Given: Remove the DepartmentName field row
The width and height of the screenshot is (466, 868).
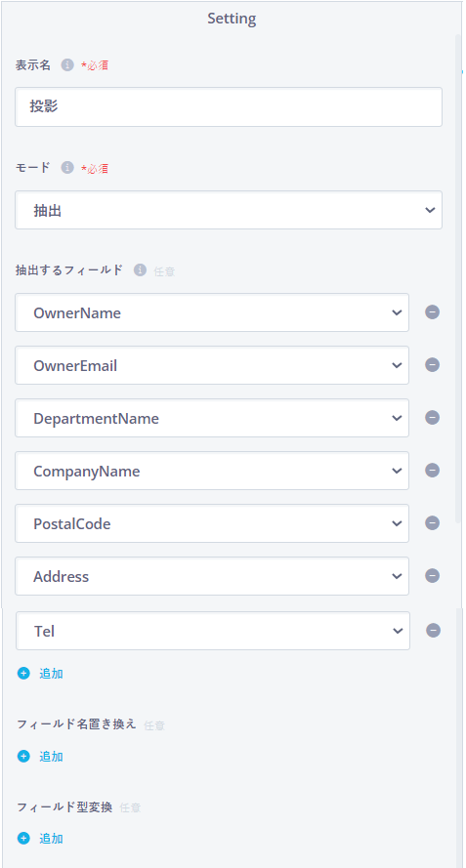Looking at the screenshot, I should (x=432, y=417).
